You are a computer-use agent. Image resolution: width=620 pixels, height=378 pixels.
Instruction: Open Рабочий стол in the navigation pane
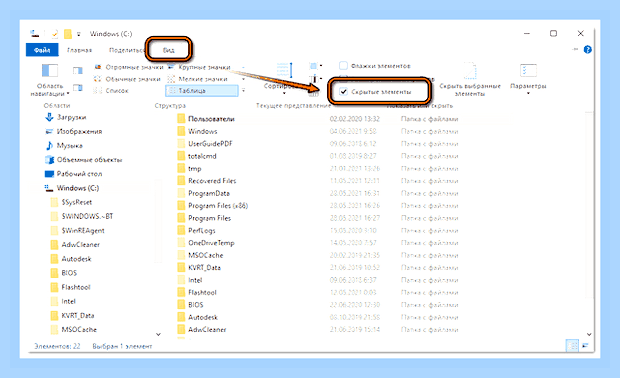79,174
